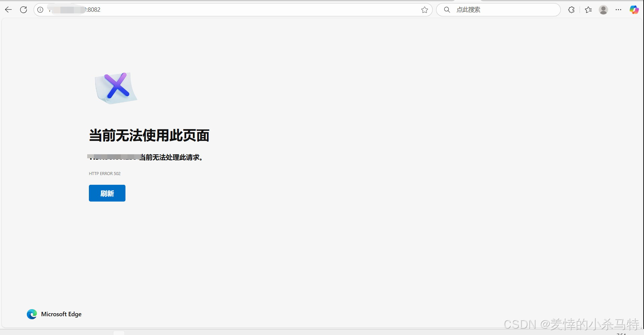
Task: Click the Microsoft Edge label text
Action: click(61, 314)
